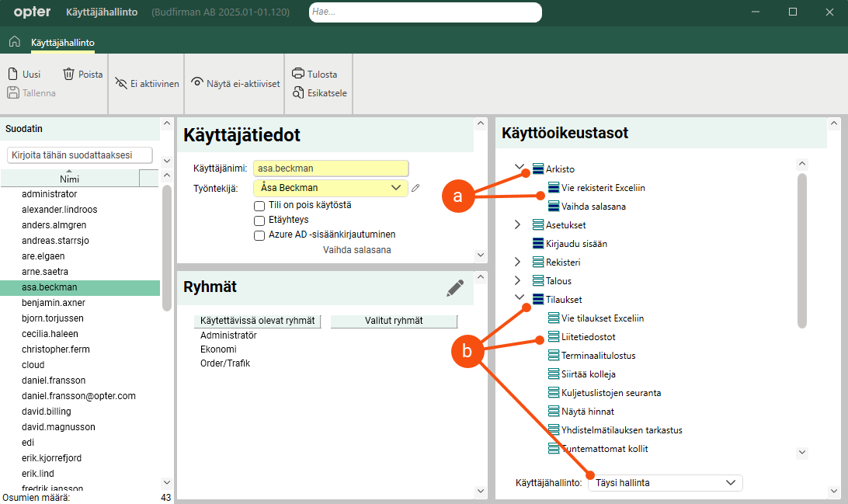The height and width of the screenshot is (504, 848).
Task: Toggle Azure AD -sisäänkirjautuminen checkbox
Action: (260, 235)
